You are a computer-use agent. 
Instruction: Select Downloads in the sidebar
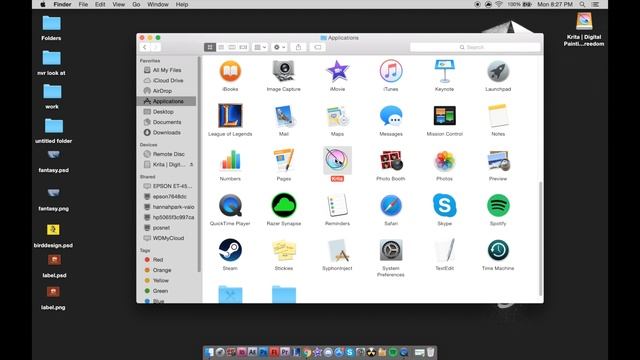[x=167, y=133]
